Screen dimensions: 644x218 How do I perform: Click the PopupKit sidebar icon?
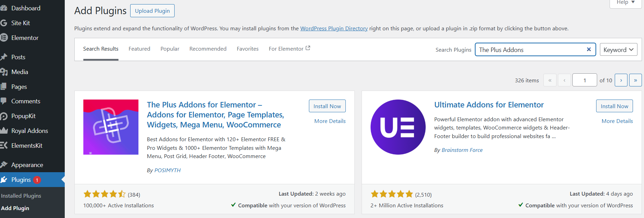tap(4, 116)
